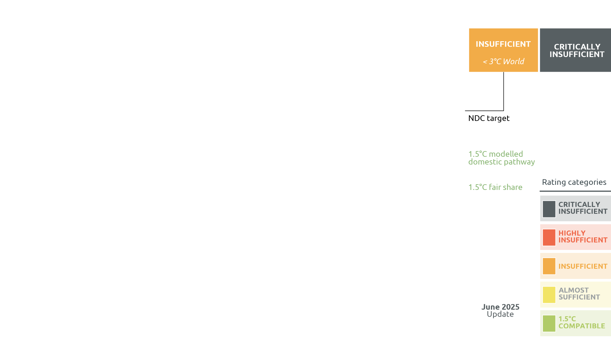Viewport: 611px width, 364px height.
Task: Select the NDC target label
Action: point(489,118)
